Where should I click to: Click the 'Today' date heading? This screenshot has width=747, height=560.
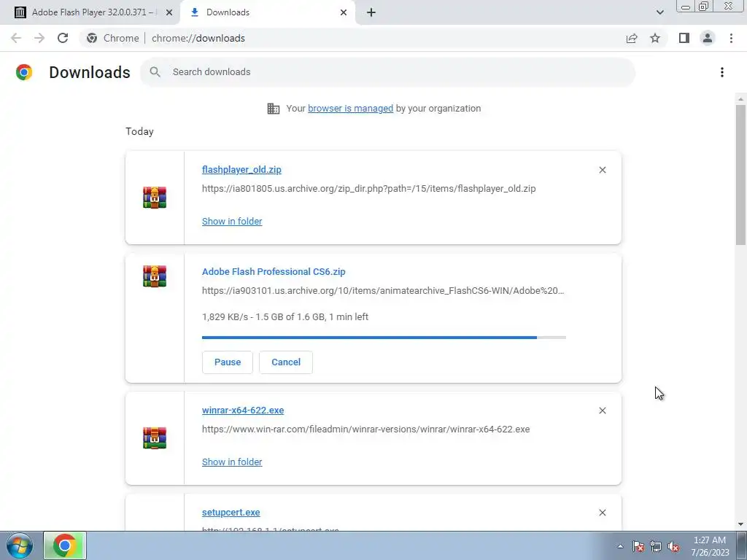click(x=139, y=131)
